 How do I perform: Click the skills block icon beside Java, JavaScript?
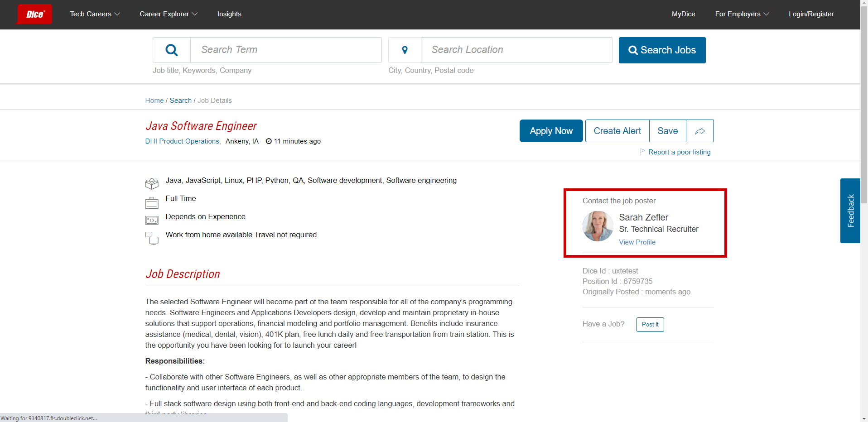point(151,183)
